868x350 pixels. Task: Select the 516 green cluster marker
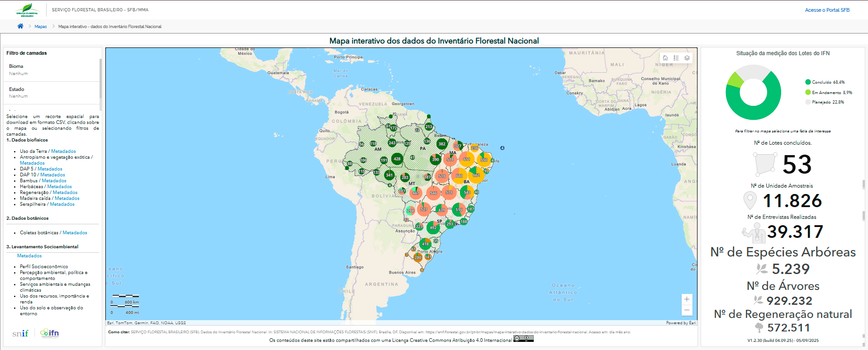[x=459, y=209]
